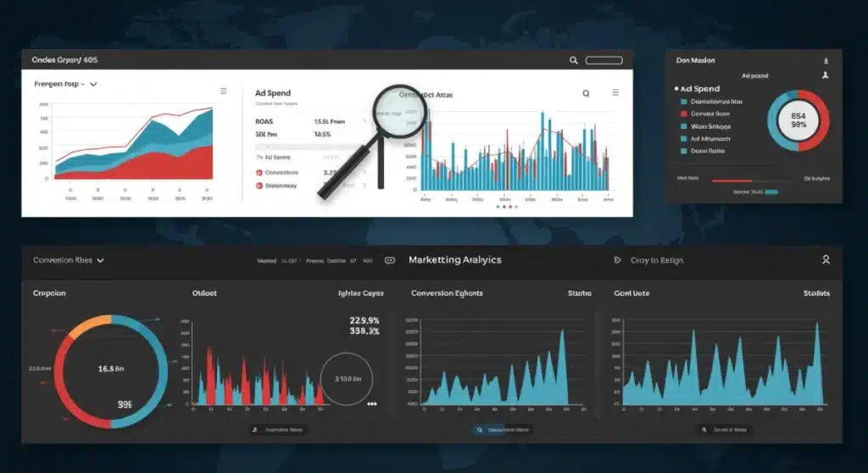Click the chat bubble icon beside Marketting Aralyics
Screen dimensions: 868x473
(390, 260)
